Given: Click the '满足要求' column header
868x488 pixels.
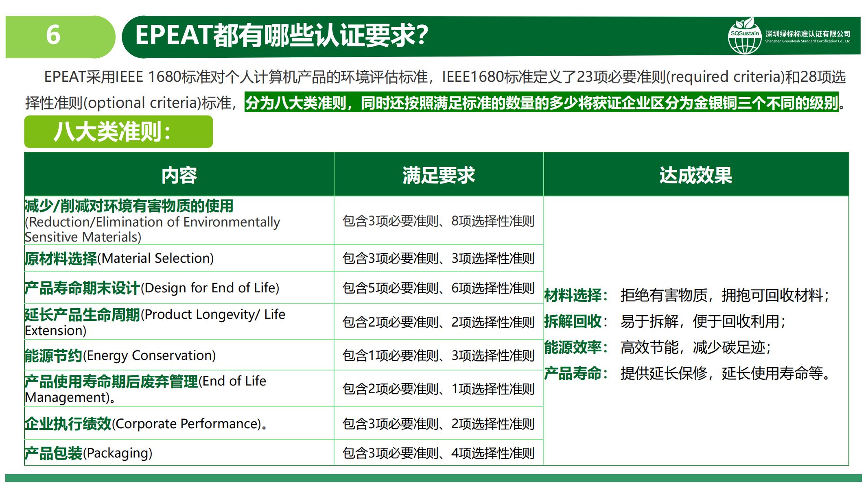Looking at the screenshot, I should [x=439, y=175].
